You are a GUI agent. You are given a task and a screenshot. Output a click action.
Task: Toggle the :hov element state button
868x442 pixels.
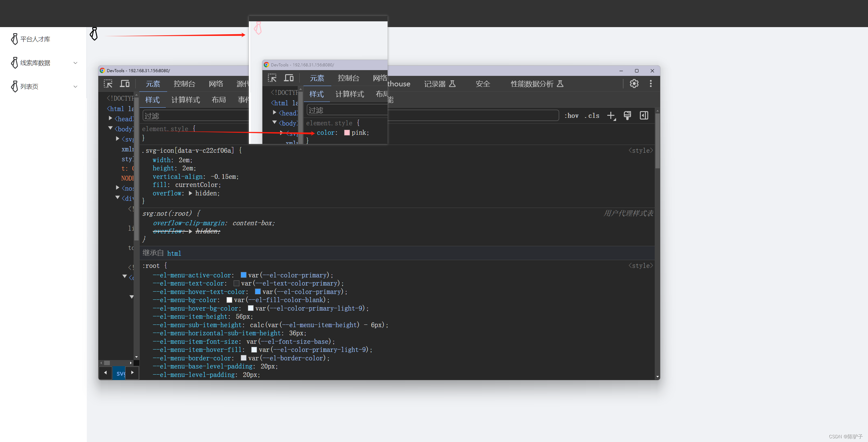tap(572, 116)
